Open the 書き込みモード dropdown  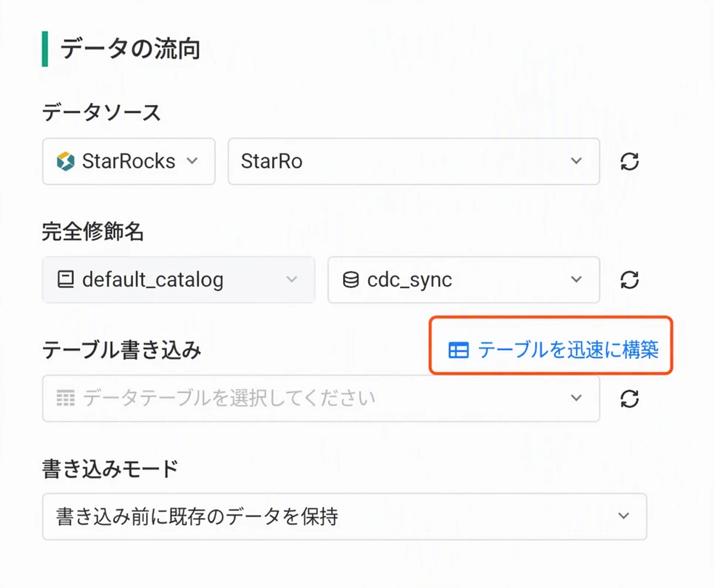click(344, 516)
